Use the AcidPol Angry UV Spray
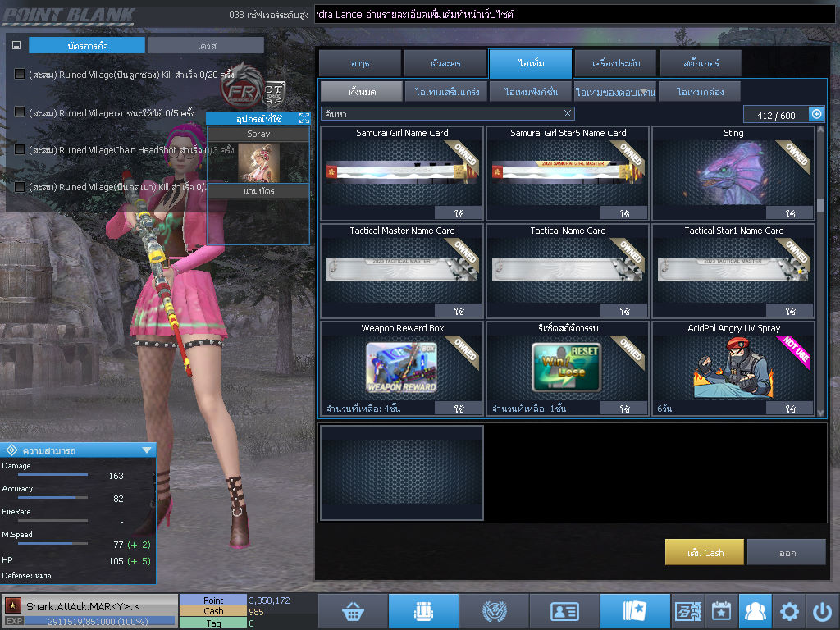This screenshot has height=630, width=840. tap(789, 409)
